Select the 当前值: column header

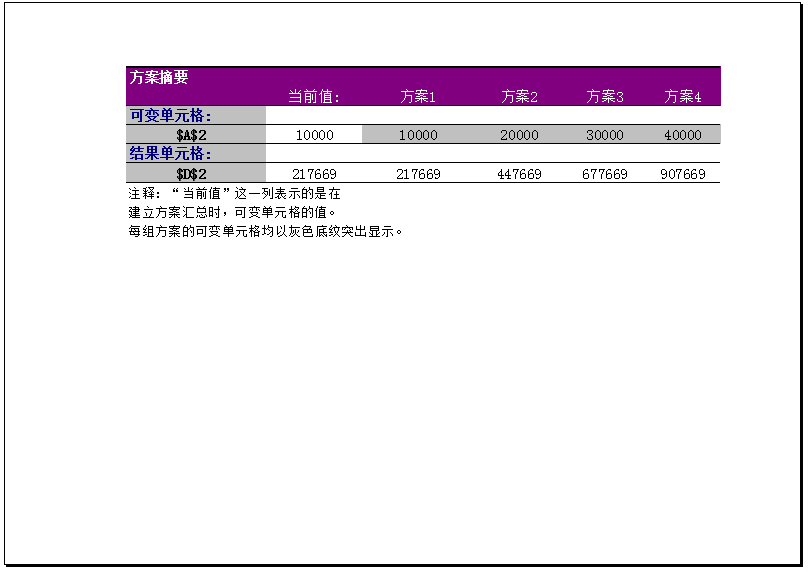(314, 96)
